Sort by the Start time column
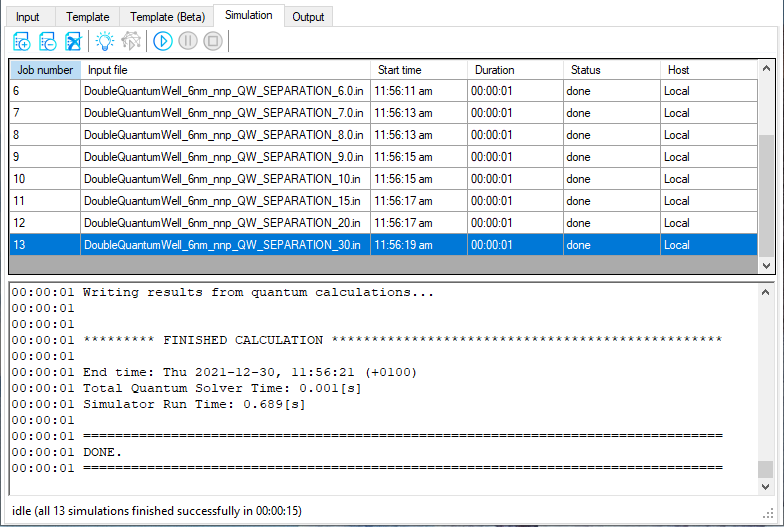The width and height of the screenshot is (784, 527). tap(418, 70)
